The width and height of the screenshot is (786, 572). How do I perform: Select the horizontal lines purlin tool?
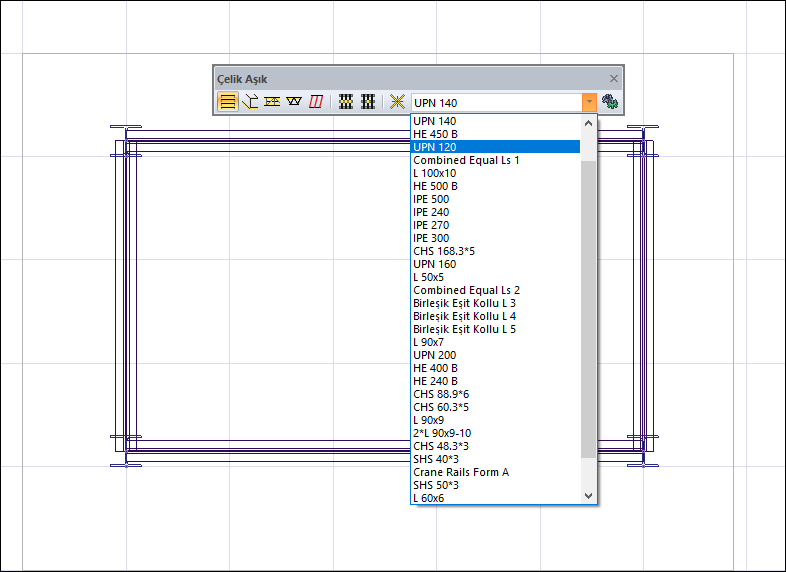click(x=228, y=102)
